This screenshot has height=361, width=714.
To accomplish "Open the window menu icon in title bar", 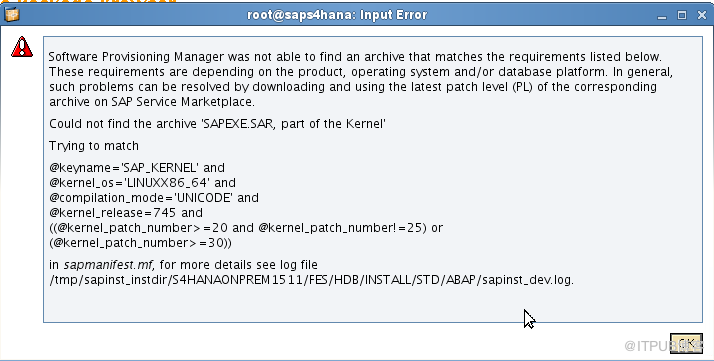I will coord(12,15).
